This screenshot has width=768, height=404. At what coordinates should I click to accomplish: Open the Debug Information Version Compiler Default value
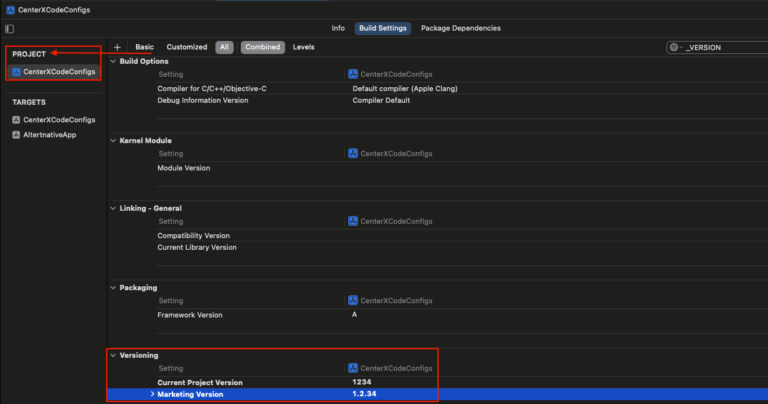(x=381, y=100)
